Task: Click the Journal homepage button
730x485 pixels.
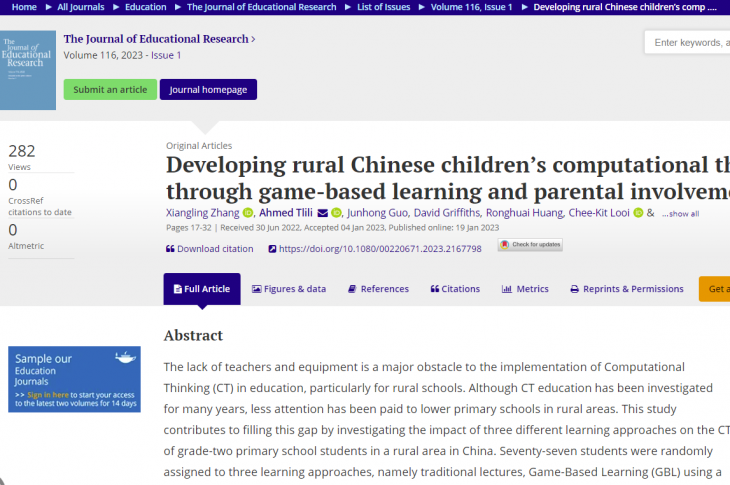Action: (208, 89)
